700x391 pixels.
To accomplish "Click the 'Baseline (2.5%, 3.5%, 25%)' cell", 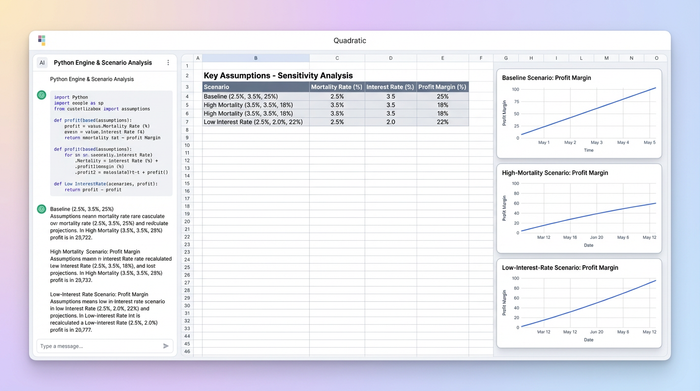I will 256,96.
